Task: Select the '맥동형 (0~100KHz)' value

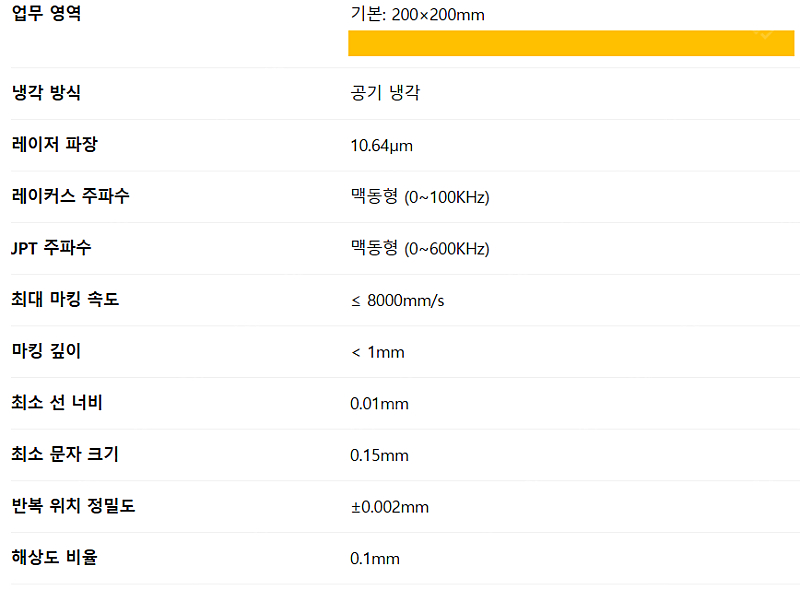Action: pyautogui.click(x=419, y=197)
